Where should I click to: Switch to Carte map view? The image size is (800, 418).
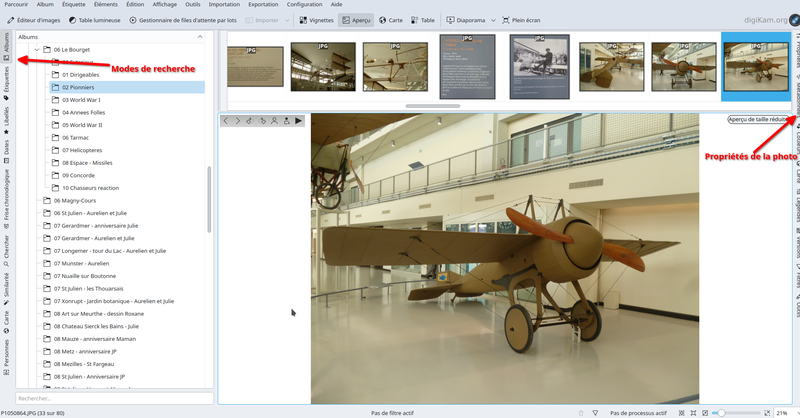[390, 19]
